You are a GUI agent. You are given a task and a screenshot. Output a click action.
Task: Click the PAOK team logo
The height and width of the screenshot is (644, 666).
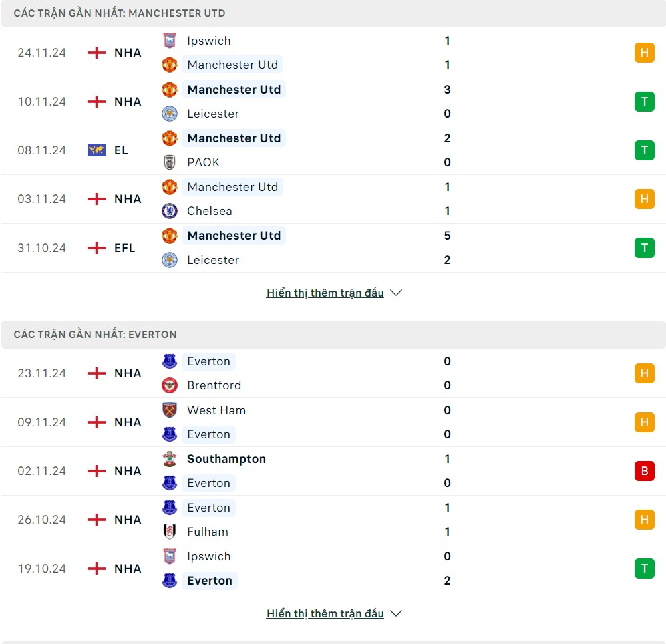pyautogui.click(x=170, y=162)
